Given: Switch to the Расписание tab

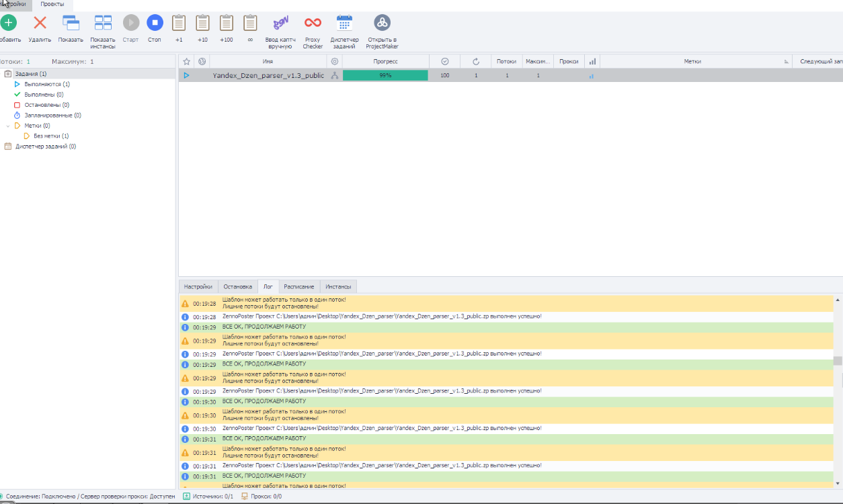Looking at the screenshot, I should click(x=298, y=286).
